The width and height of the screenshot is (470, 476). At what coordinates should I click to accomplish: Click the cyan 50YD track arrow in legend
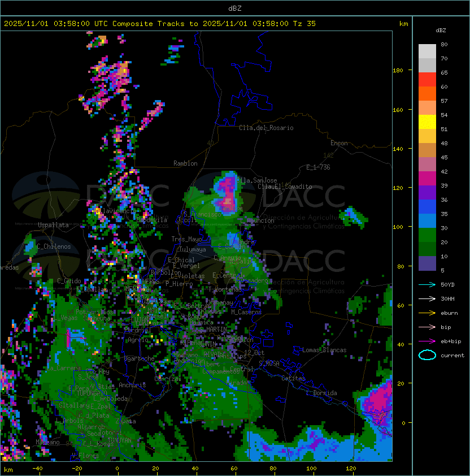(x=427, y=284)
